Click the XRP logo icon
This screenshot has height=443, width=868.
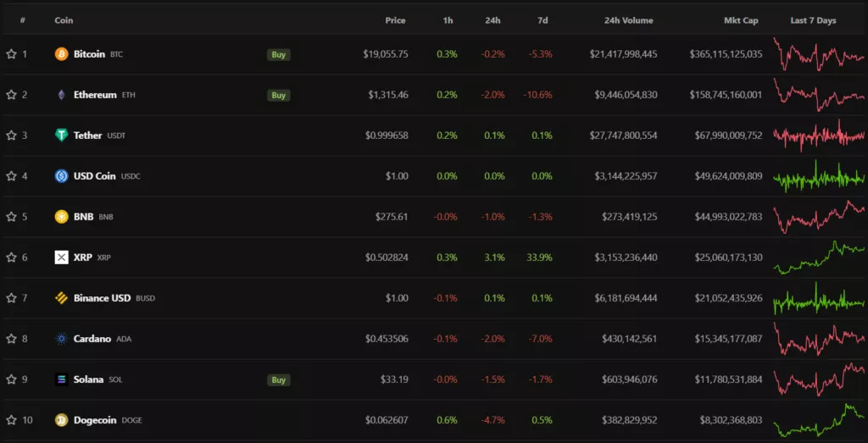tap(61, 257)
